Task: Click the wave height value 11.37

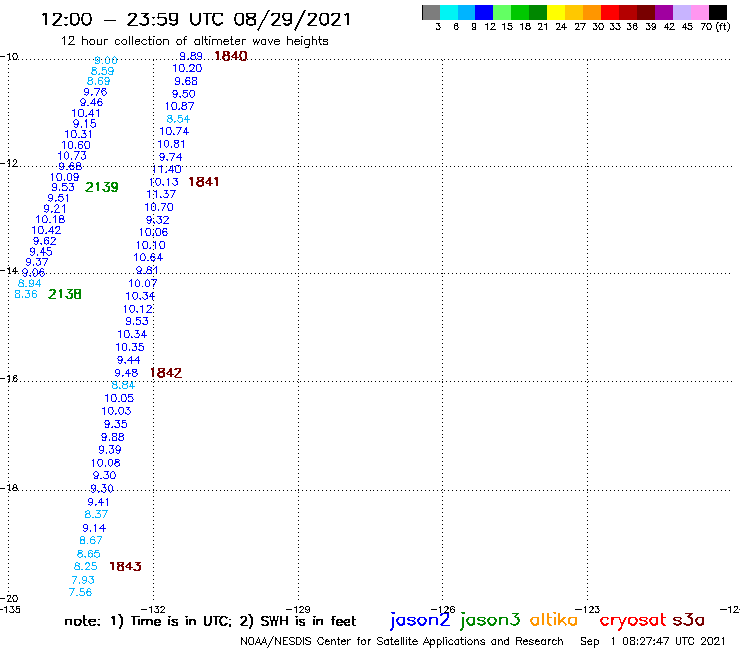Action: click(161, 194)
